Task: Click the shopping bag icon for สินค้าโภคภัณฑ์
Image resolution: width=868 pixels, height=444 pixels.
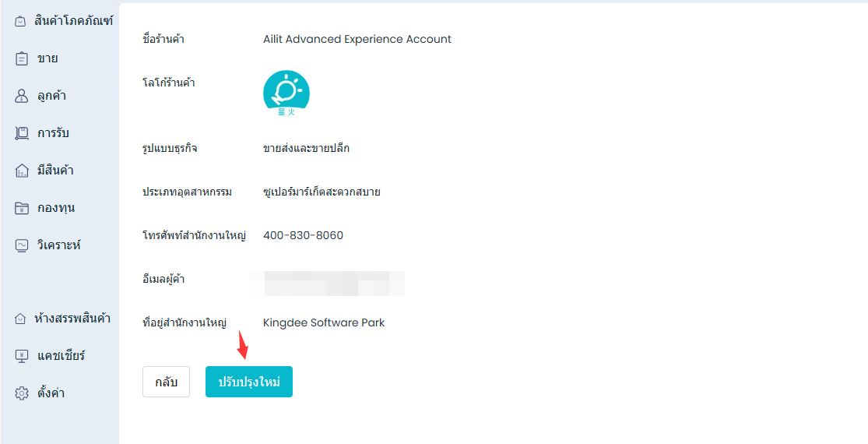Action: [x=20, y=21]
